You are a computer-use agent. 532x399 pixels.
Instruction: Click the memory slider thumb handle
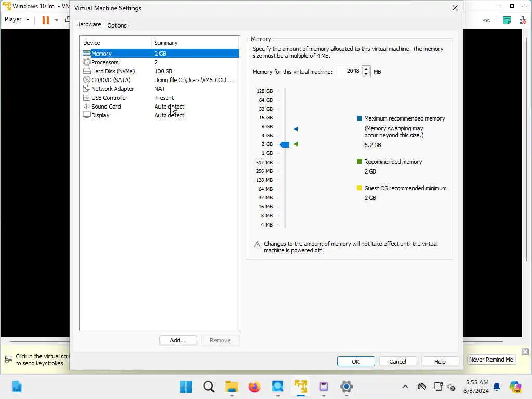[284, 144]
